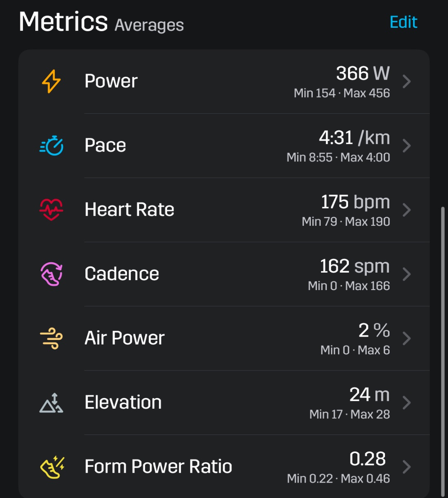Tap the Form Power Ratio shoe icon
This screenshot has height=498, width=448.
[51, 467]
